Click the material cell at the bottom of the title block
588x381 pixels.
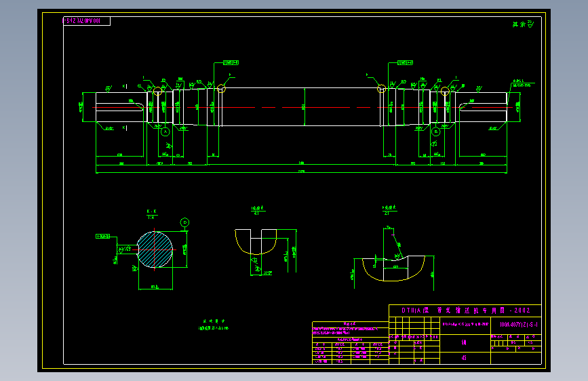465,357
